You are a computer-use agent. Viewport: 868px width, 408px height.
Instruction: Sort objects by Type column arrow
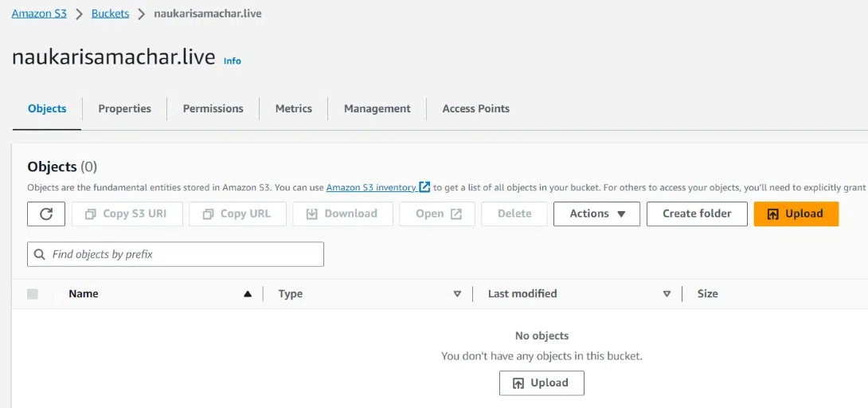(457, 294)
